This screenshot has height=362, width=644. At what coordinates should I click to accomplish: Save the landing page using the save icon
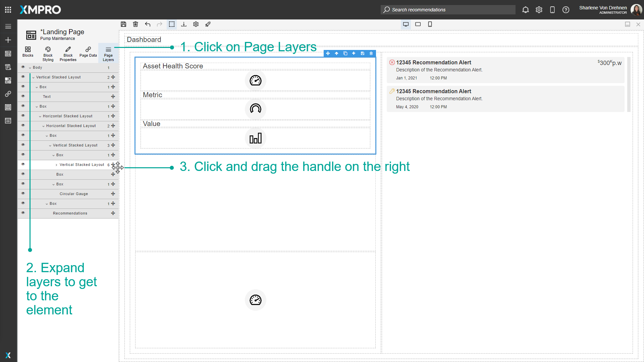(123, 24)
